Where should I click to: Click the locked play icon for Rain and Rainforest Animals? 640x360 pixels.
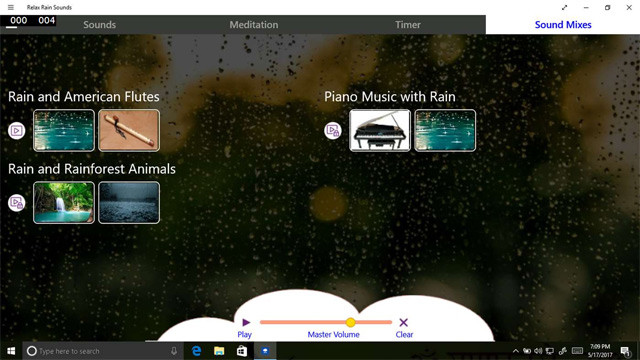click(17, 202)
